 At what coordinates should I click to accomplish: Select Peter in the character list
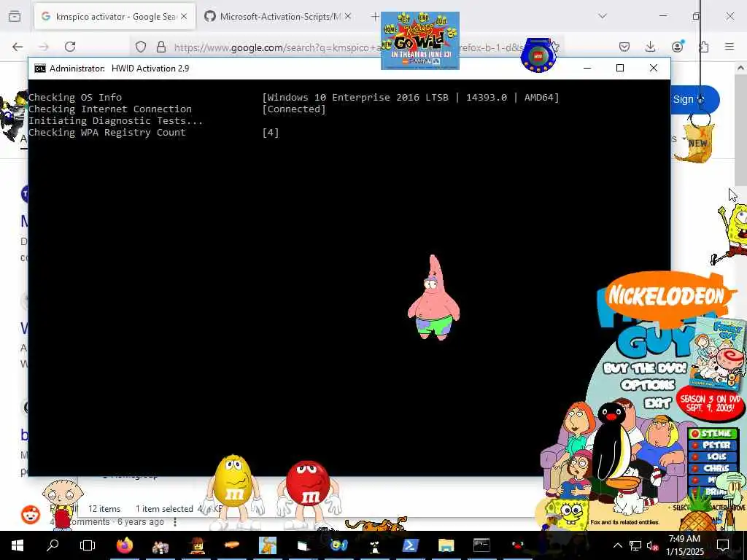713,445
